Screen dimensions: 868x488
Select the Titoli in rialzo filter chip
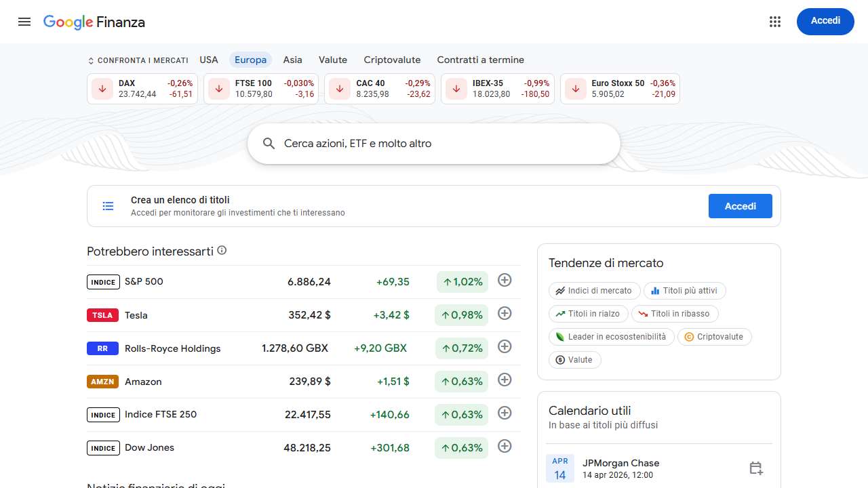coord(588,313)
